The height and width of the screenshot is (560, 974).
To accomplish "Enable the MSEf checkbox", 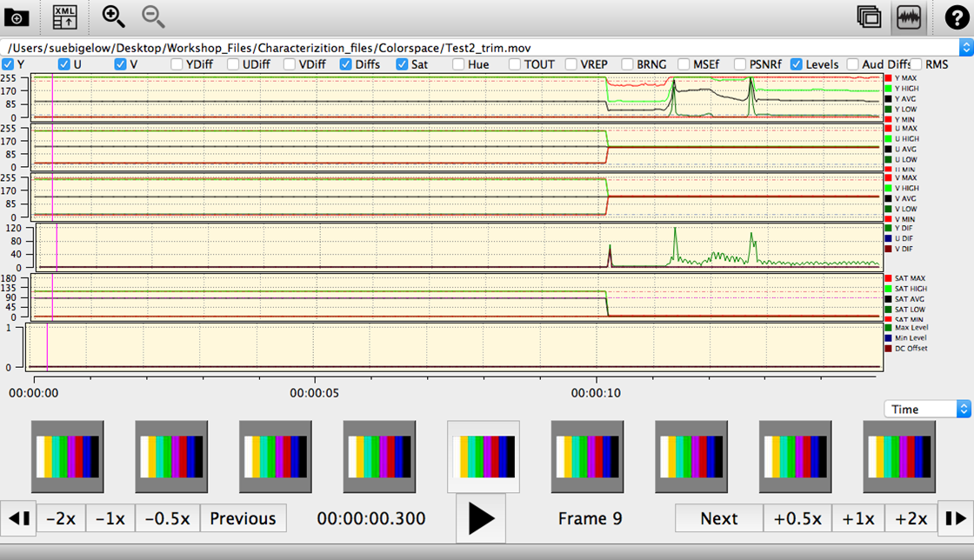I will (684, 64).
